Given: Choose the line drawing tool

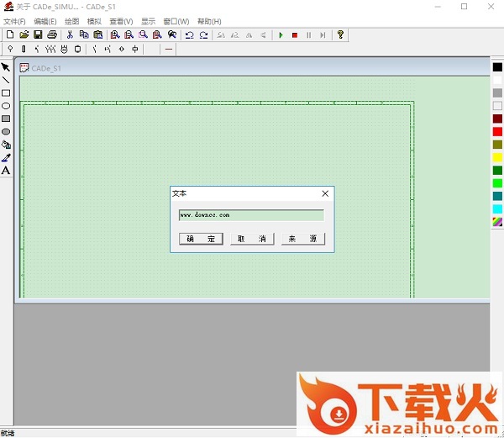Looking at the screenshot, I should coord(6,80).
